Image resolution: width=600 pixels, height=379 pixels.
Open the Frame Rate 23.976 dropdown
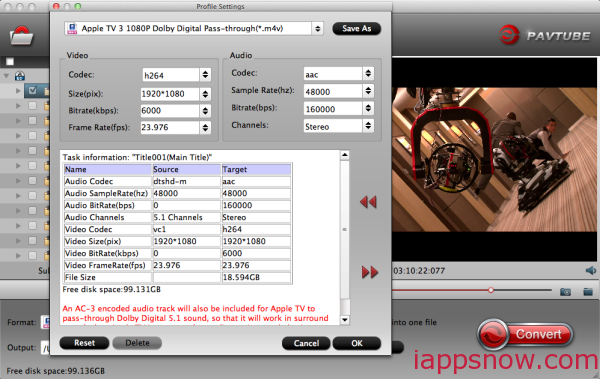pyautogui.click(x=205, y=127)
